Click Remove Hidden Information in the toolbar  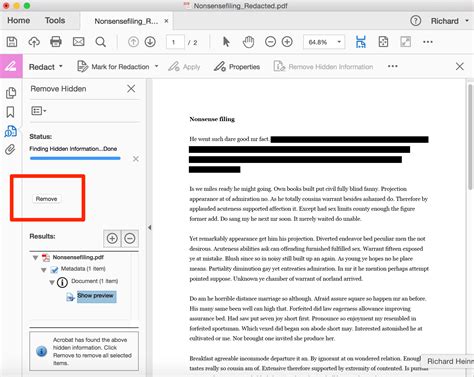(323, 66)
